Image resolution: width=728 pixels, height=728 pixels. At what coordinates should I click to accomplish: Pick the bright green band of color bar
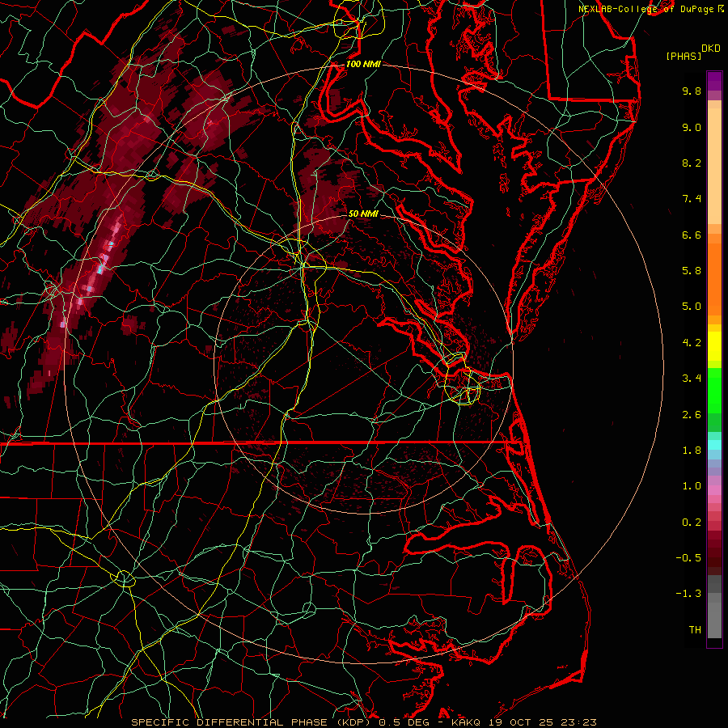coord(714,390)
